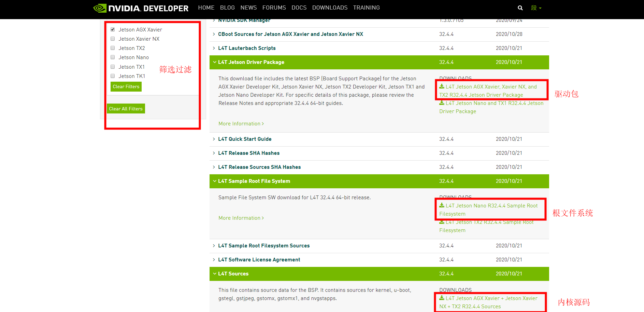Download Jetson Nano R32.4.4 Sample Root Filesystem
The height and width of the screenshot is (312, 644).
tap(488, 210)
